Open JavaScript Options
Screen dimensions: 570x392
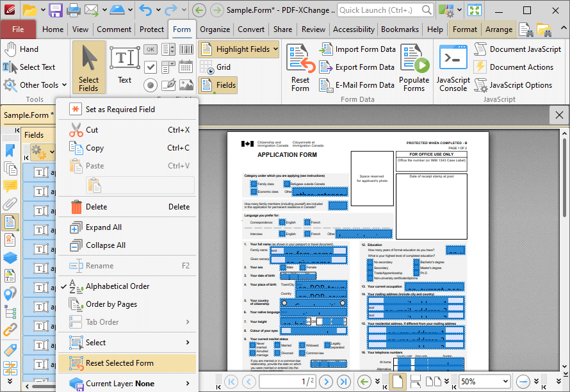(513, 85)
